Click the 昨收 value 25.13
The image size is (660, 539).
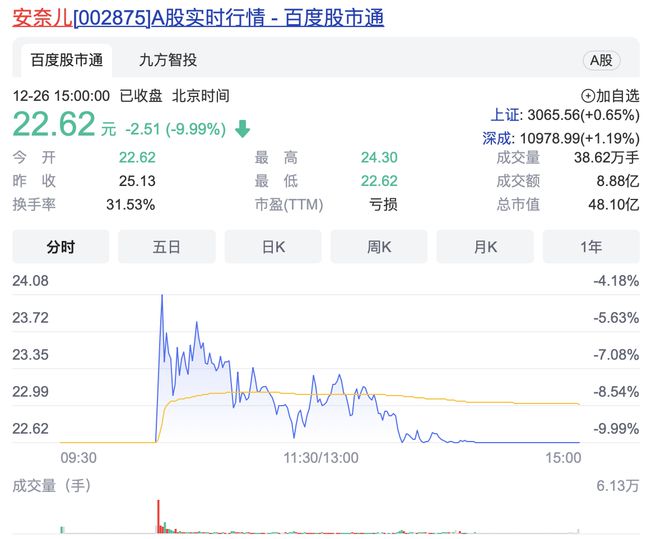click(x=137, y=181)
